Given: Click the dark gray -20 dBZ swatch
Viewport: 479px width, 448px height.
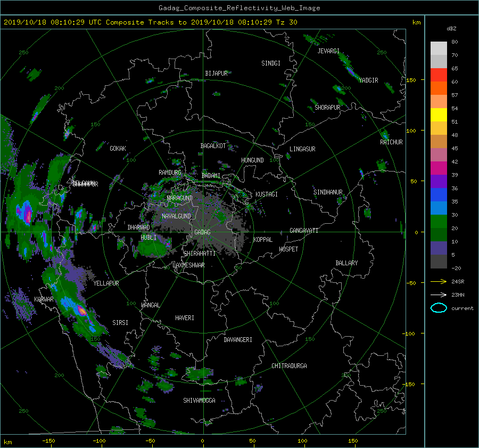Looking at the screenshot, I should click(x=439, y=262).
